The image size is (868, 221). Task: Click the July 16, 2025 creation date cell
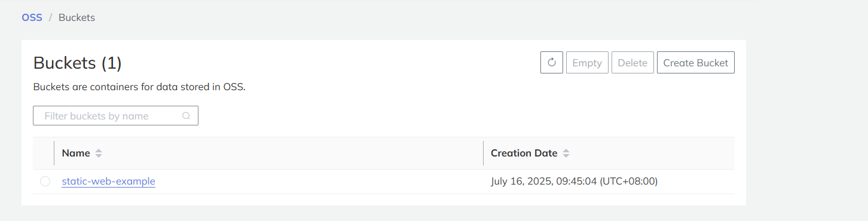pyautogui.click(x=574, y=181)
